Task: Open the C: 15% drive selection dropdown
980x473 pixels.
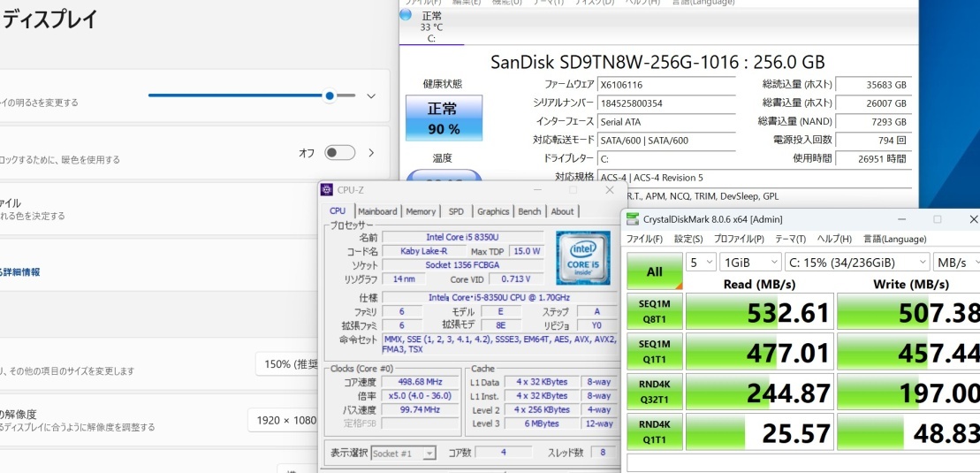Action: (x=857, y=263)
